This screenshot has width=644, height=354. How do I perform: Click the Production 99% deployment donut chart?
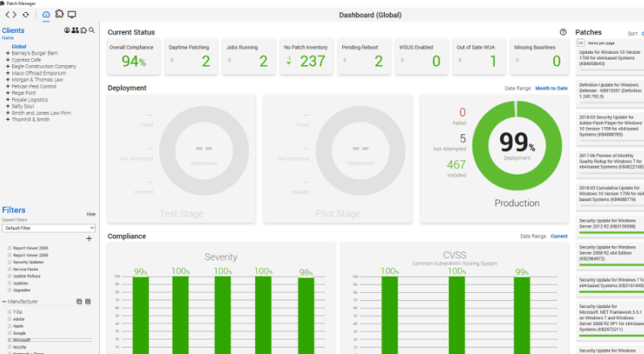click(x=517, y=146)
